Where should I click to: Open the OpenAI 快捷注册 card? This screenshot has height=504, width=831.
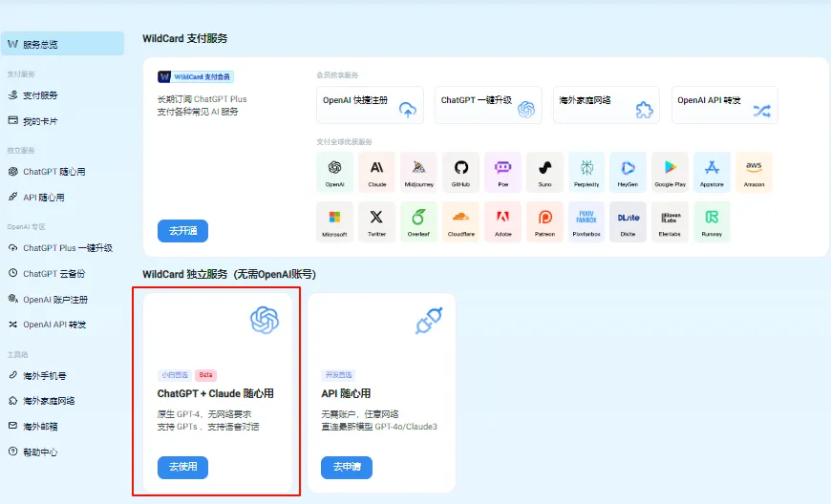coord(370,105)
